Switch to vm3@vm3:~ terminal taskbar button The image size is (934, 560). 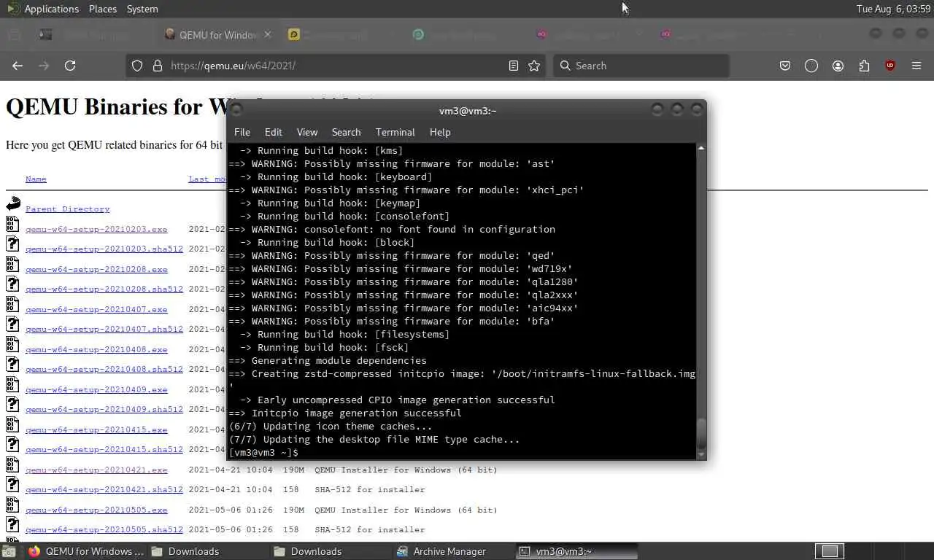point(576,551)
